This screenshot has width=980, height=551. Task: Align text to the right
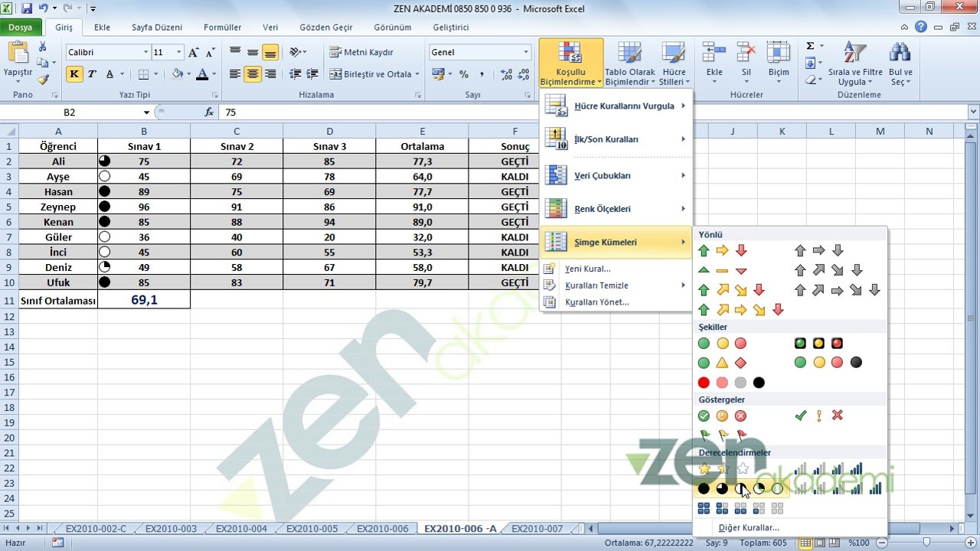[x=269, y=74]
